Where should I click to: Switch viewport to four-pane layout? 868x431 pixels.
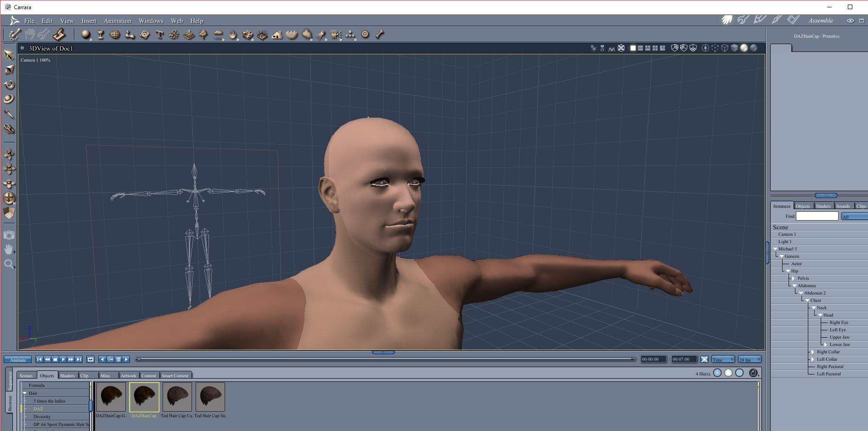click(655, 48)
